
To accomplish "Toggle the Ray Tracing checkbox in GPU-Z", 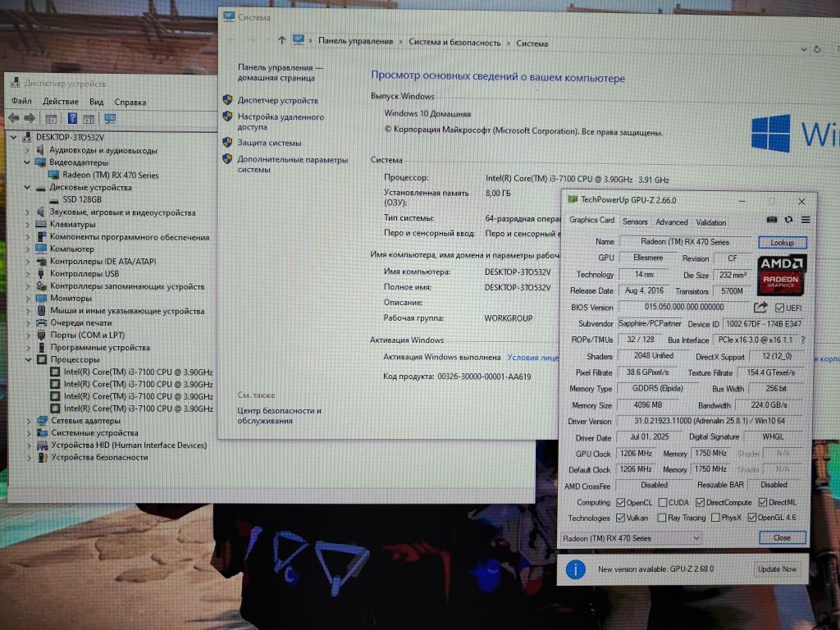I will (x=662, y=518).
